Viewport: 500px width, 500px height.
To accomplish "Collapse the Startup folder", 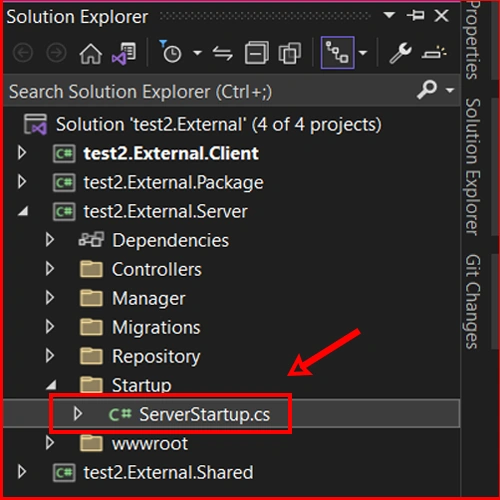I will (51, 385).
